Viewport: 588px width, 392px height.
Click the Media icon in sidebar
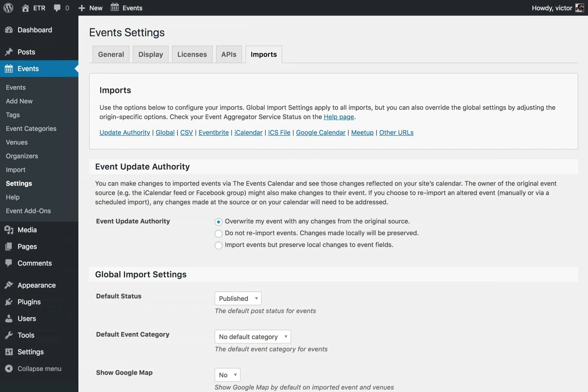tap(9, 230)
